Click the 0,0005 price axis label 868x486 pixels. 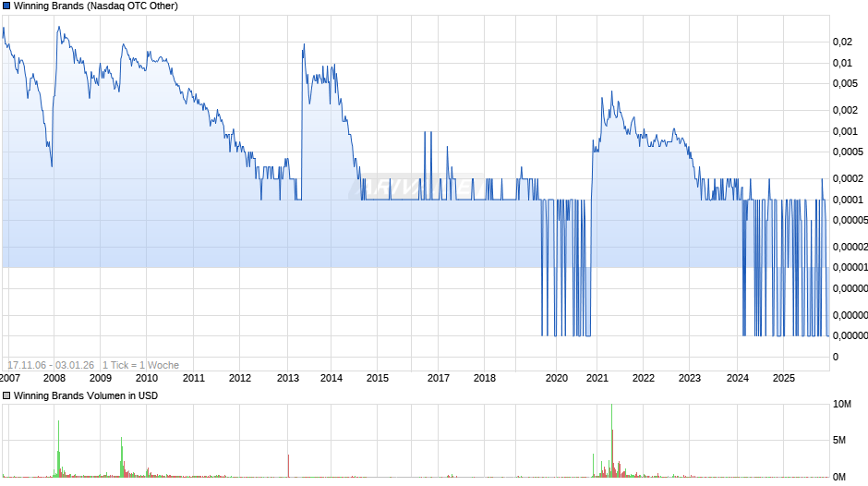[848, 152]
